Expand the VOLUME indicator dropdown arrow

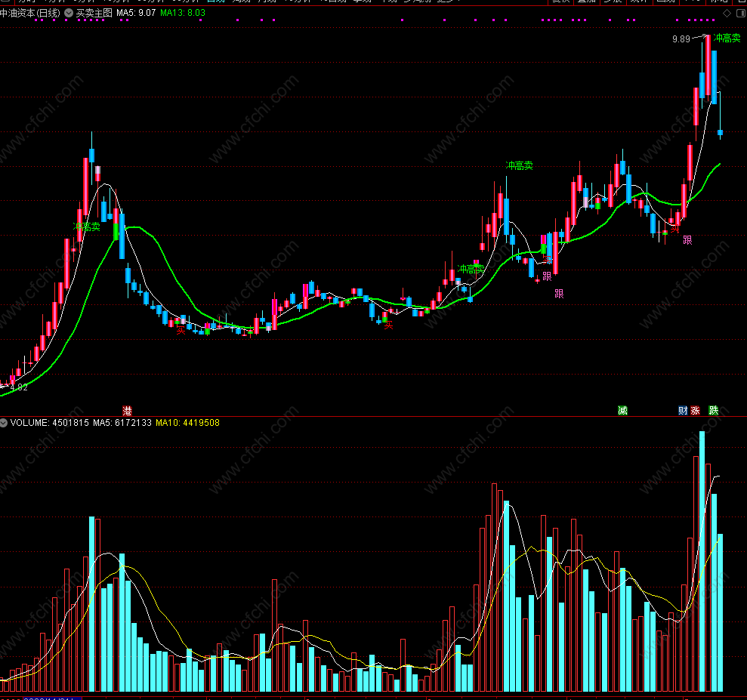pos(3,422)
